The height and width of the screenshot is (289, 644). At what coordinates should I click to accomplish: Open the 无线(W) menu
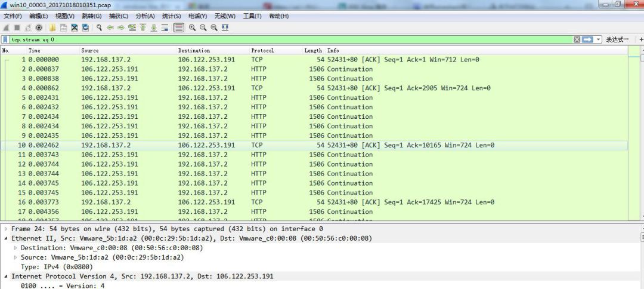point(225,16)
